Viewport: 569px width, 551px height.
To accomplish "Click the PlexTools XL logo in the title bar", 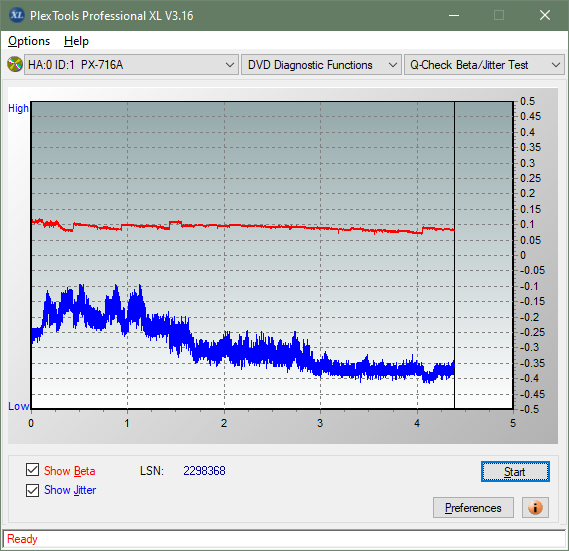I will pos(16,15).
